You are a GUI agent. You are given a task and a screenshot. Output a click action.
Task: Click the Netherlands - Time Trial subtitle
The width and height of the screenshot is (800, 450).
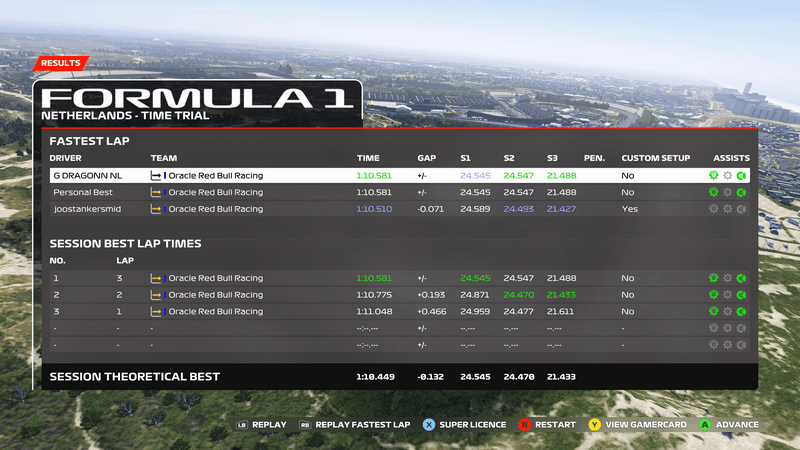(125, 115)
